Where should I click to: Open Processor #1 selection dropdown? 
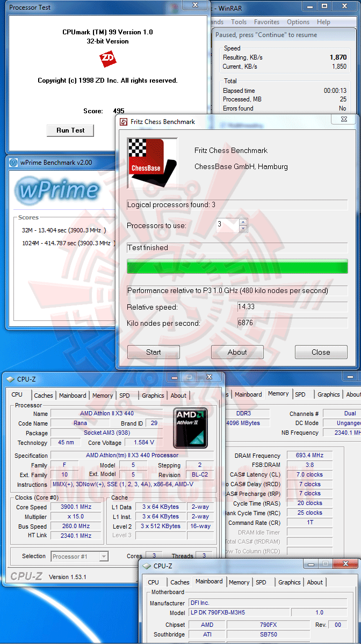point(80,557)
